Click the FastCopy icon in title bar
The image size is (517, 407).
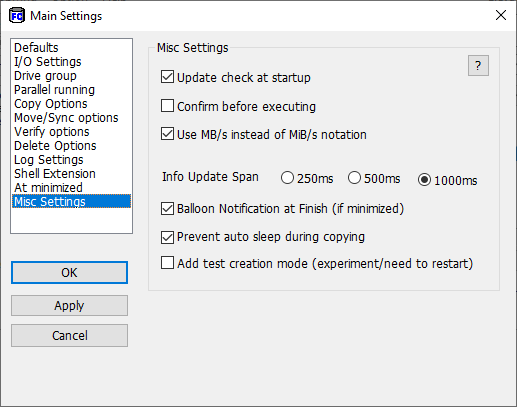pos(17,16)
